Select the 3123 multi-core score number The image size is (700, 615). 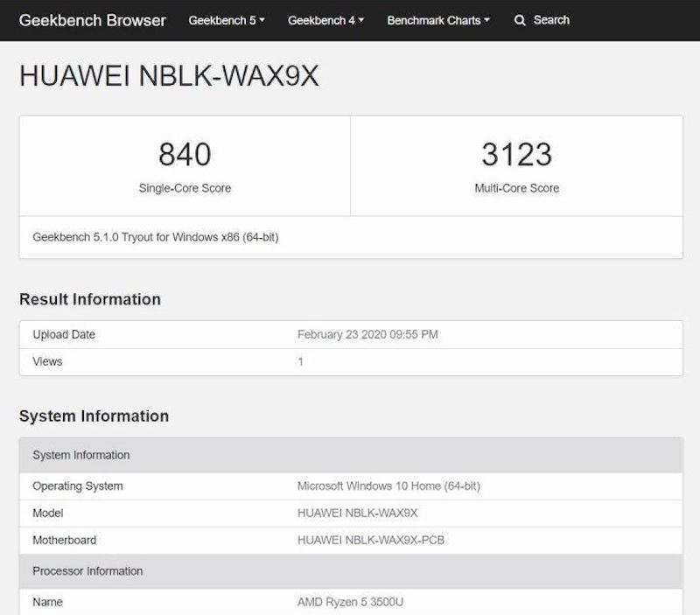point(516,155)
